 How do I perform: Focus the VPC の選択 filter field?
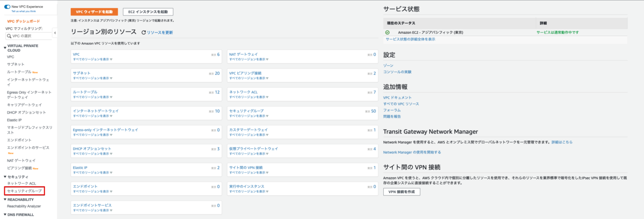(x=28, y=35)
